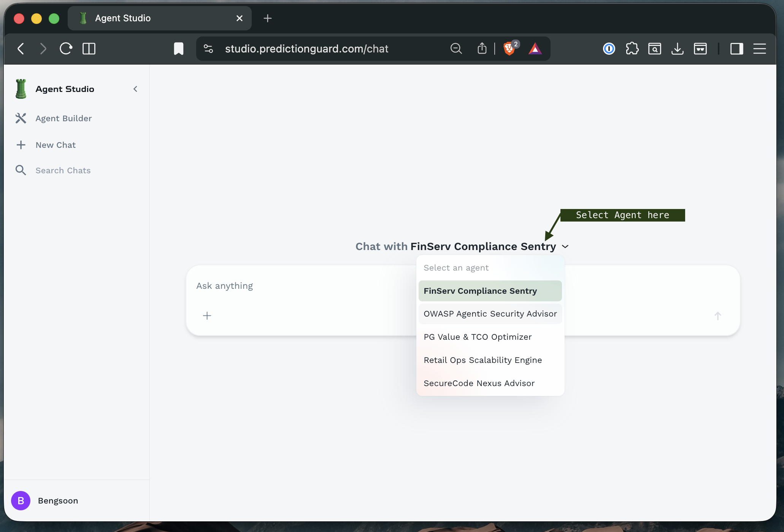784x532 pixels.
Task: Bookmark this page with the bookmark icon
Action: (178, 49)
